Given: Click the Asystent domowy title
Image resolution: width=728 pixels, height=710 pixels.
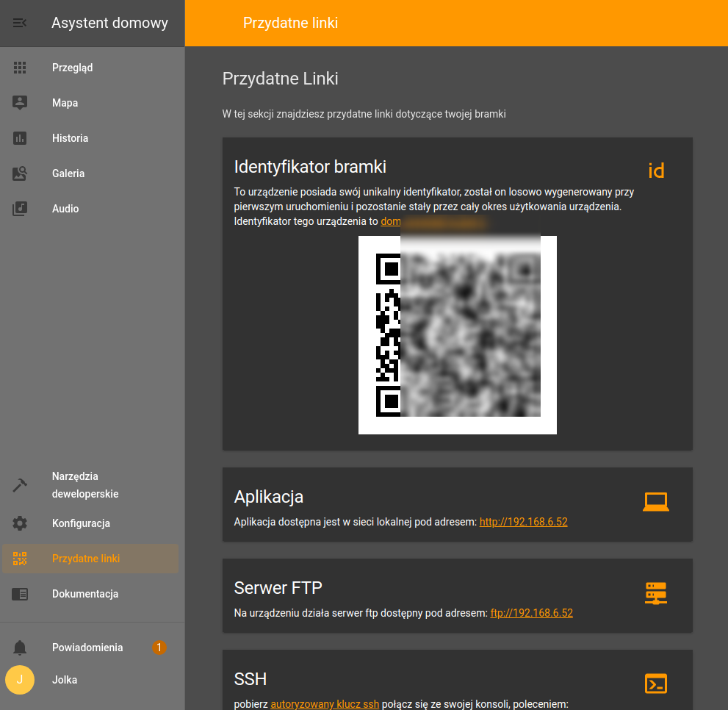Looking at the screenshot, I should pyautogui.click(x=109, y=23).
